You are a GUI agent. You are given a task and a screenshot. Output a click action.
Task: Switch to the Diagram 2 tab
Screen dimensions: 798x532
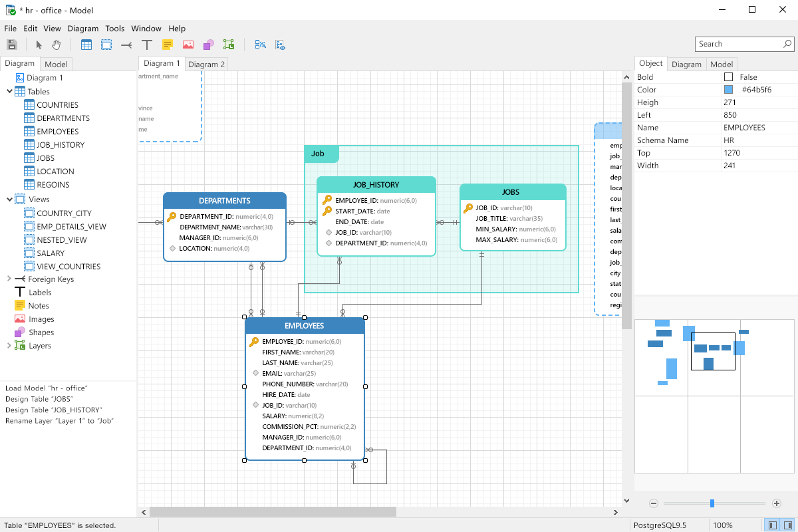coord(206,65)
